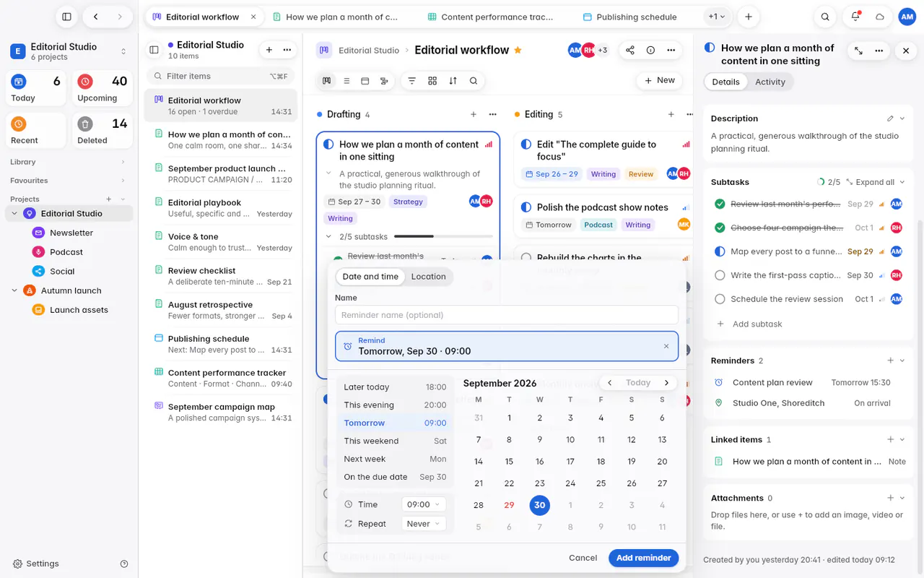Edit the Description with the pencil icon
The height and width of the screenshot is (578, 924).
pyautogui.click(x=890, y=118)
